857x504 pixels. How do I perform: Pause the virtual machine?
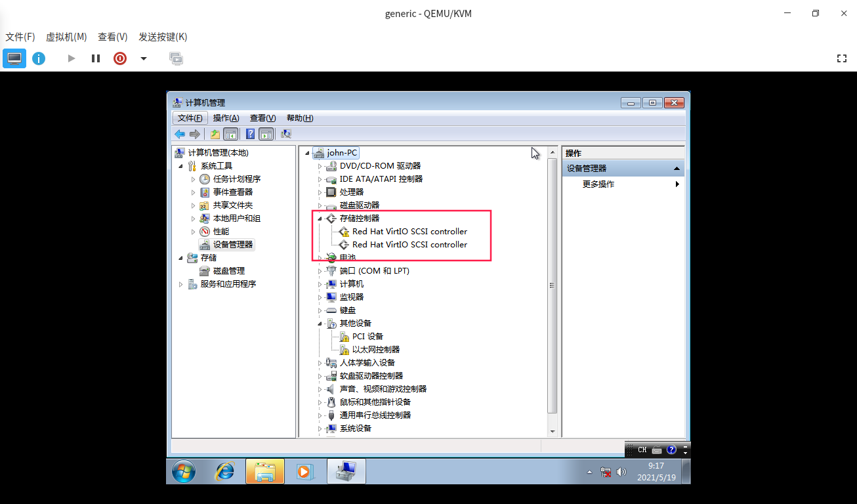point(96,58)
